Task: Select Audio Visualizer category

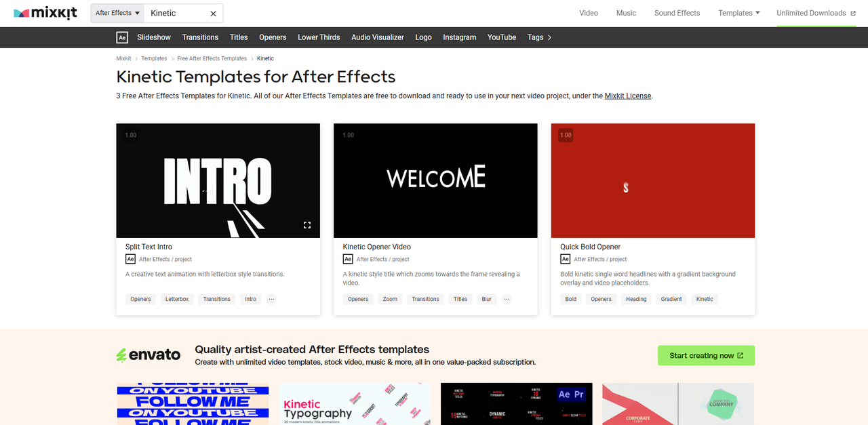Action: pyautogui.click(x=378, y=37)
